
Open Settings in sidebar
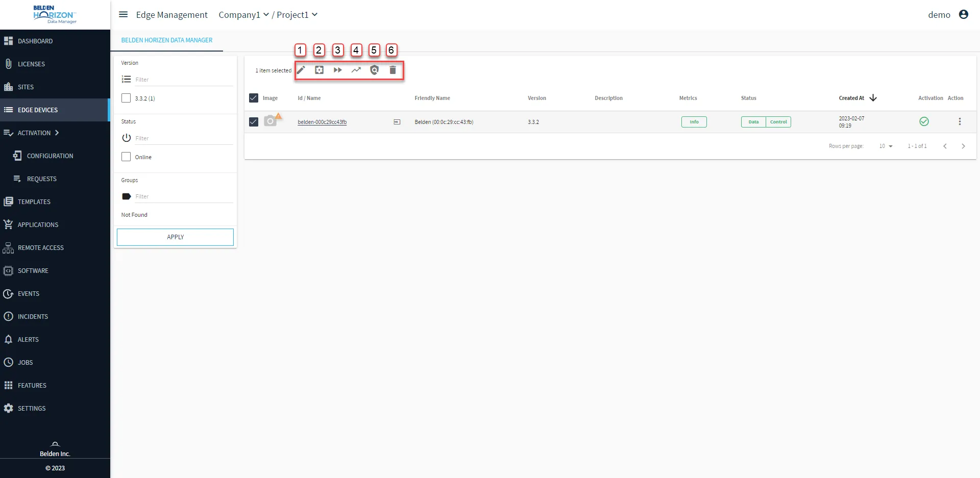coord(55,408)
